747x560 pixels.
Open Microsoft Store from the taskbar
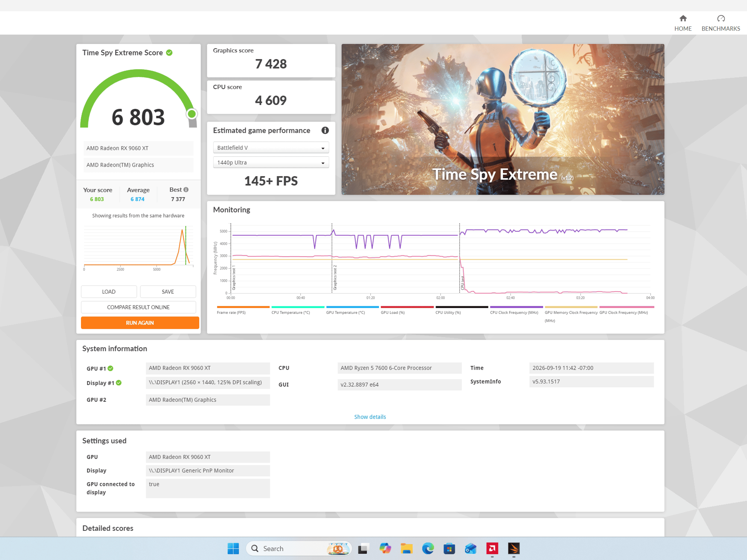point(449,548)
